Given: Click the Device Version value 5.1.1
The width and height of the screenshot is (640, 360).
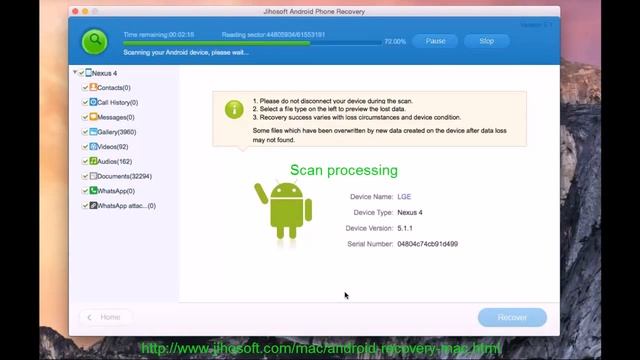Looking at the screenshot, I should tap(405, 228).
